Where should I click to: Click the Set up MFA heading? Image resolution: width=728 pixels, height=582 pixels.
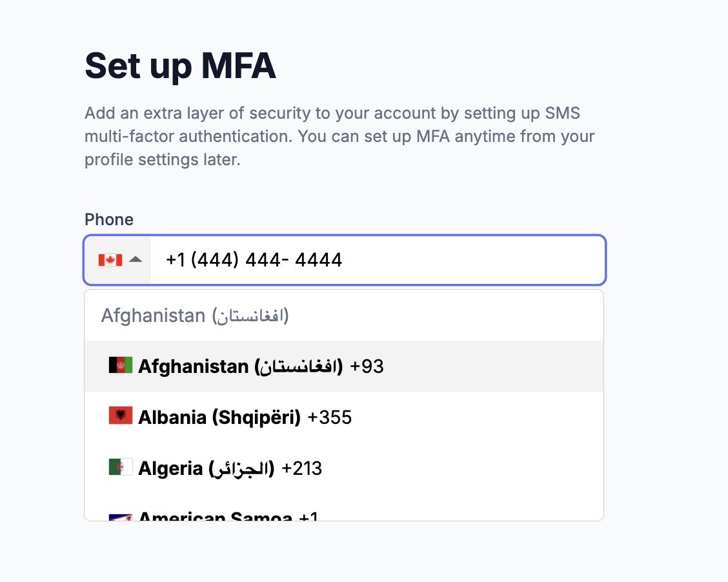(180, 66)
